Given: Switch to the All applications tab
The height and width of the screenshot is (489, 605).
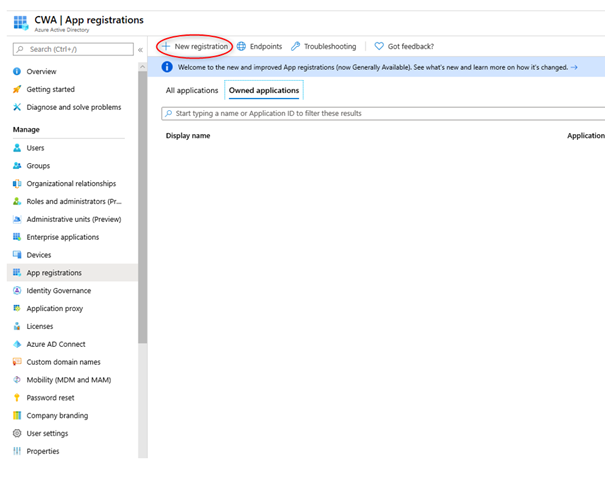Looking at the screenshot, I should [x=192, y=90].
